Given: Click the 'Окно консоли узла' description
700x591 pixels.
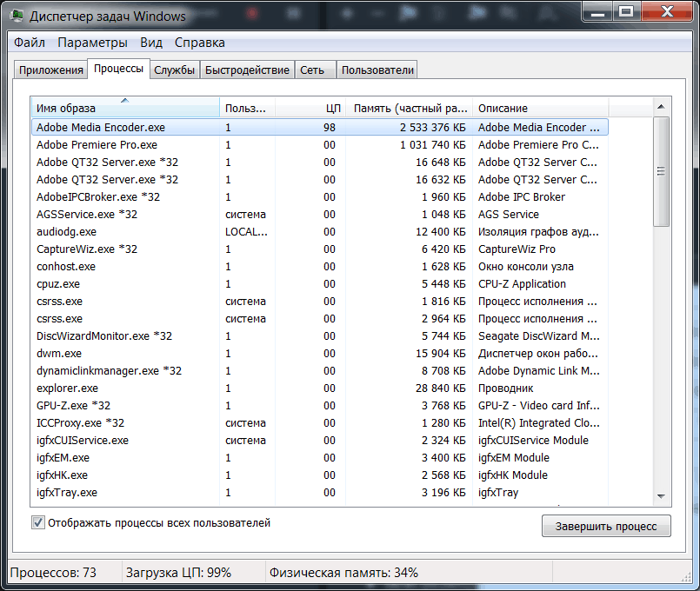Looking at the screenshot, I should pos(526,267).
